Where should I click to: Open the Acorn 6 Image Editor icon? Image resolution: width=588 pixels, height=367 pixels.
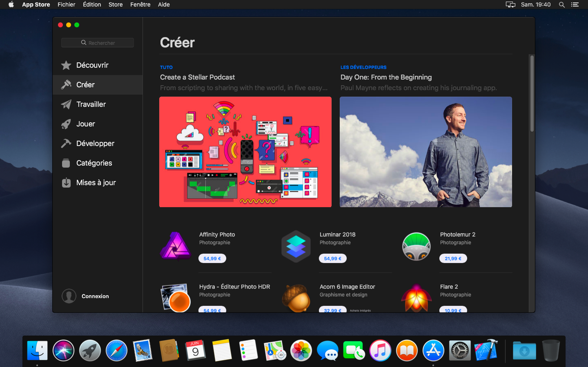coord(296,298)
